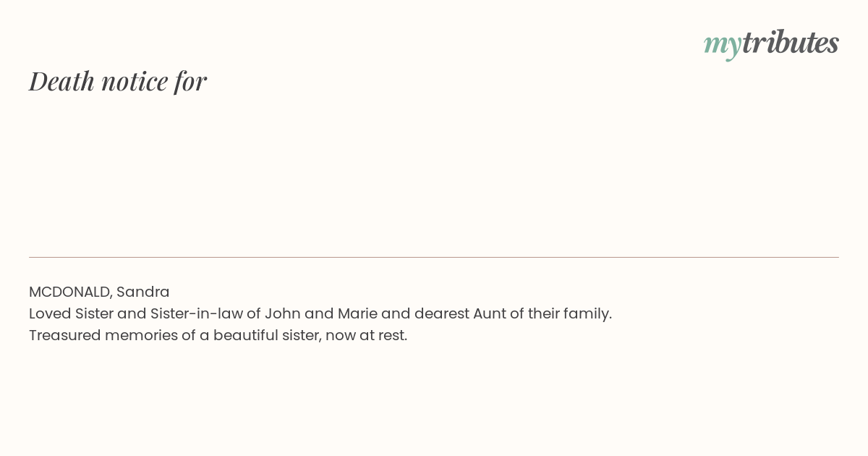The image size is (868, 456).
Task: Click the mytributes logo
Action: tap(771, 43)
